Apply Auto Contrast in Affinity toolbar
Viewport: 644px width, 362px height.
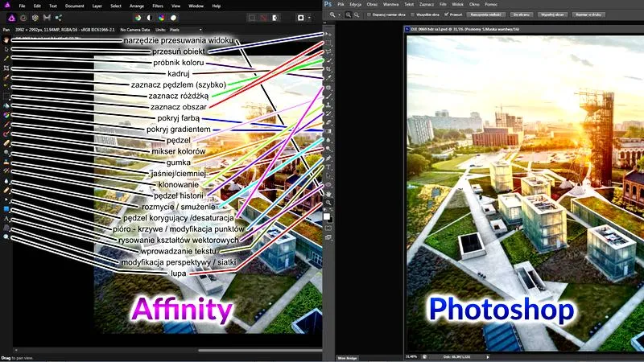point(150,18)
